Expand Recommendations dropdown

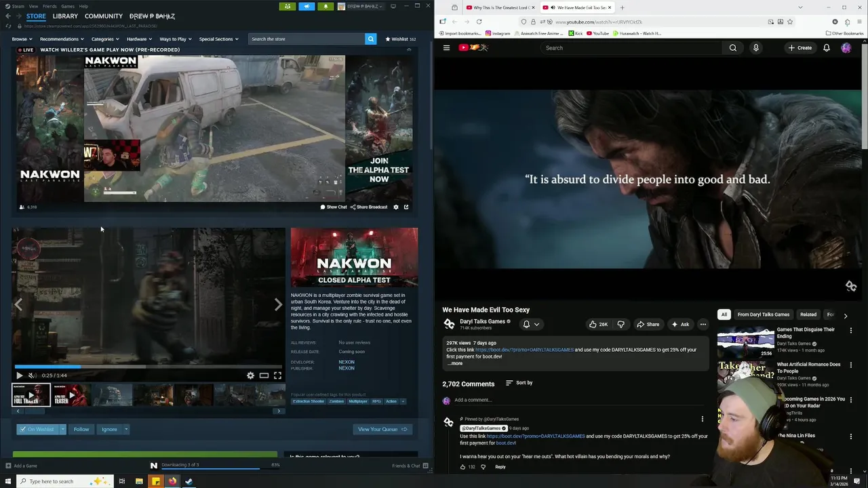click(x=62, y=39)
